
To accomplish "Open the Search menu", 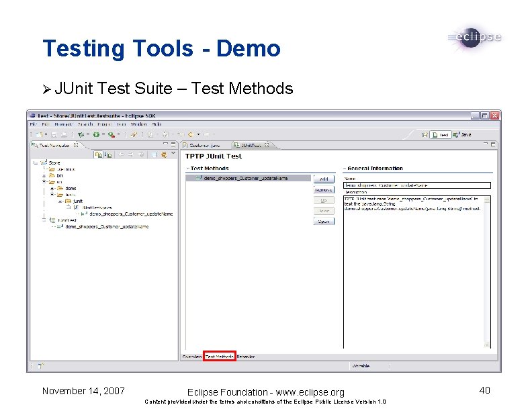I will coord(85,124).
